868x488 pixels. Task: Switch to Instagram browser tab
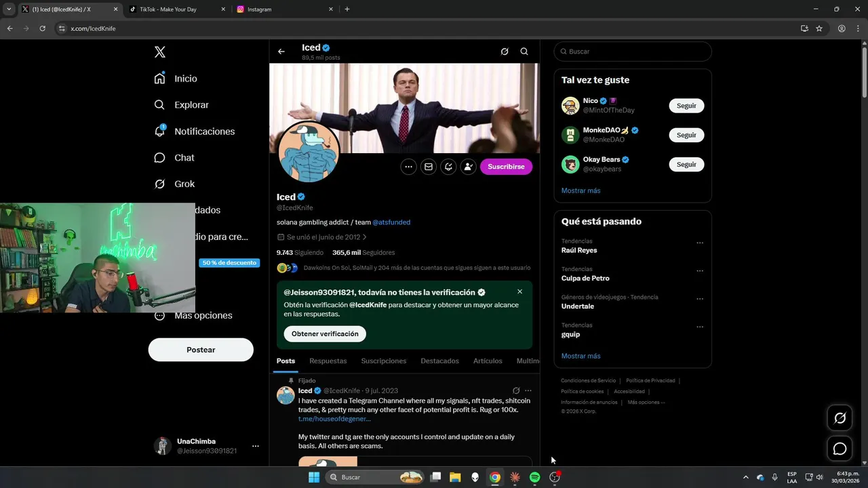pos(285,9)
